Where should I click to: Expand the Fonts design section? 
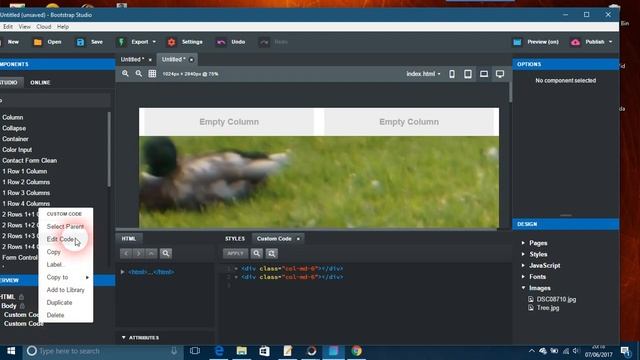(x=524, y=277)
